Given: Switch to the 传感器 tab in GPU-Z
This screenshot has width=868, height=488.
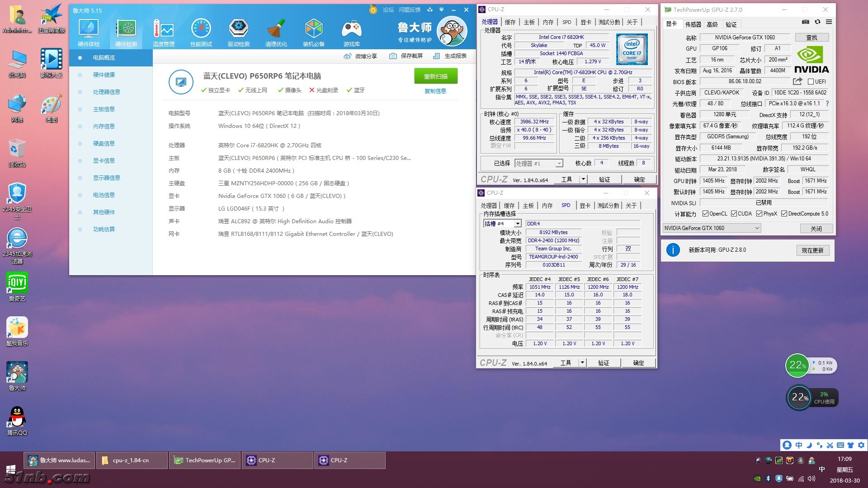Looking at the screenshot, I should point(693,24).
